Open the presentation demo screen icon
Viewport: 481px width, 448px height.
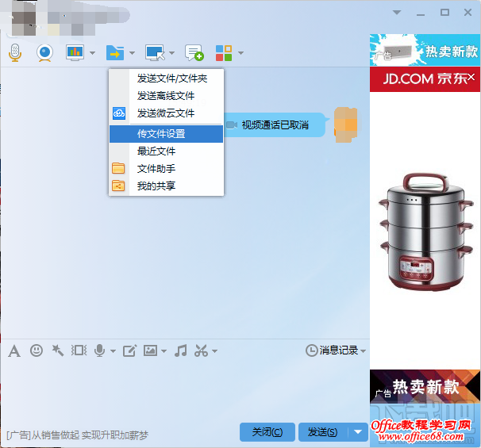[75, 52]
